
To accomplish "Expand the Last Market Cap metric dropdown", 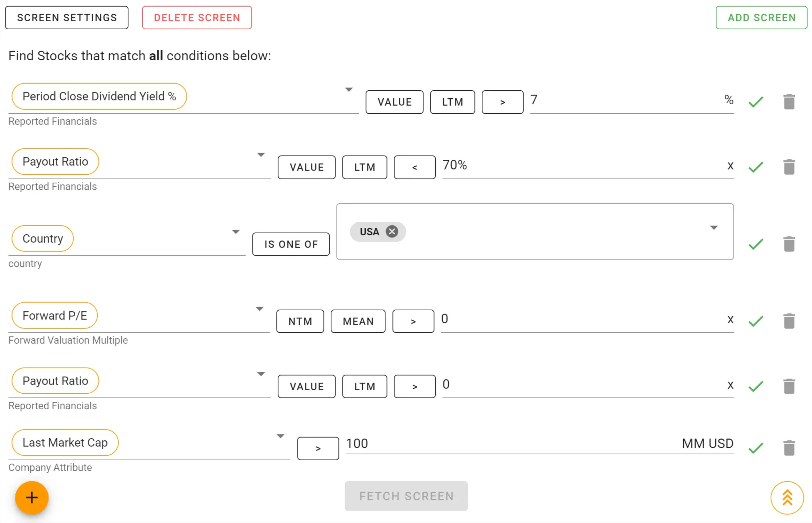I will tap(280, 435).
